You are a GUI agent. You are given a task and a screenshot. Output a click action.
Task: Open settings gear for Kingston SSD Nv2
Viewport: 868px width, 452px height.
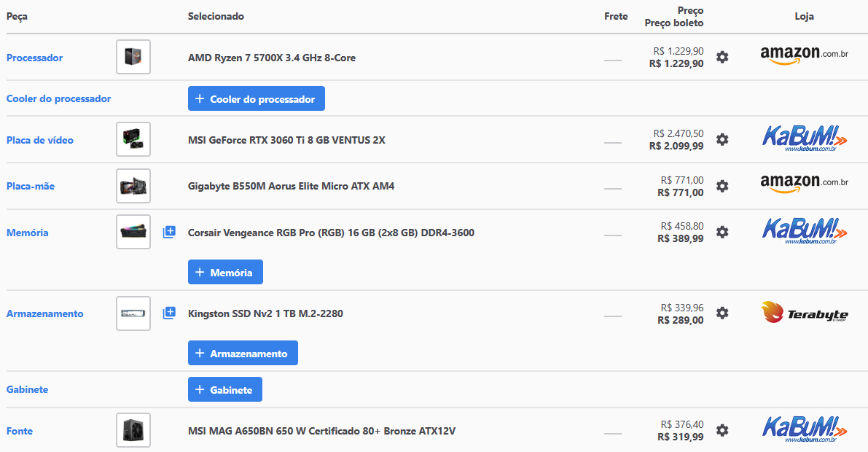click(722, 313)
